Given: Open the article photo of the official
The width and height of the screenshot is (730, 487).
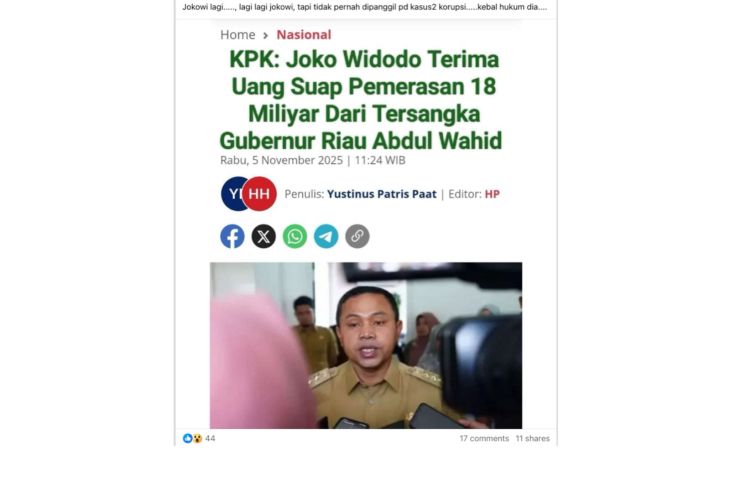Looking at the screenshot, I should 366,345.
